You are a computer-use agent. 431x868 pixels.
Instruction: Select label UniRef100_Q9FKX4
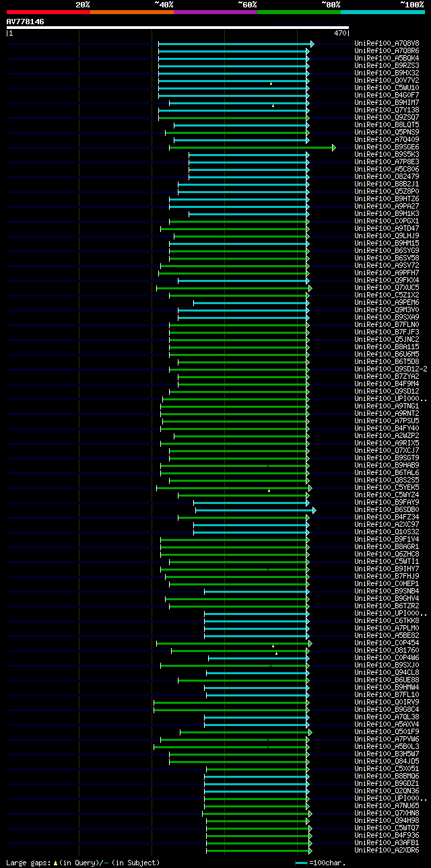(x=387, y=281)
